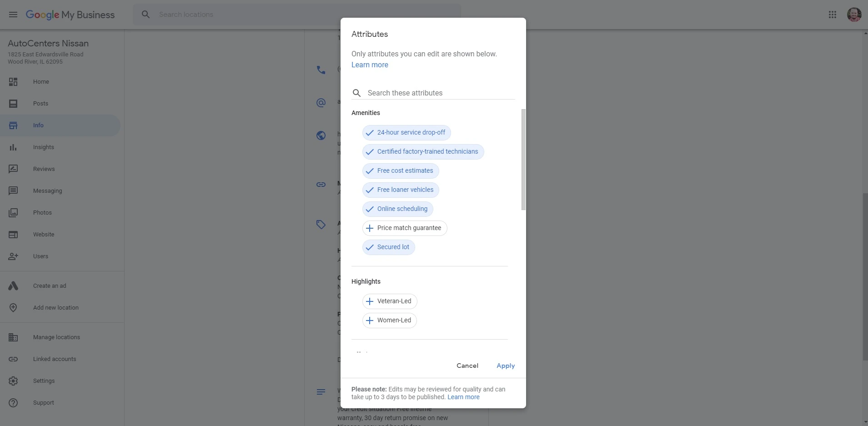The height and width of the screenshot is (426, 868).
Task: Uncheck the Secured lot amenity
Action: click(388, 247)
